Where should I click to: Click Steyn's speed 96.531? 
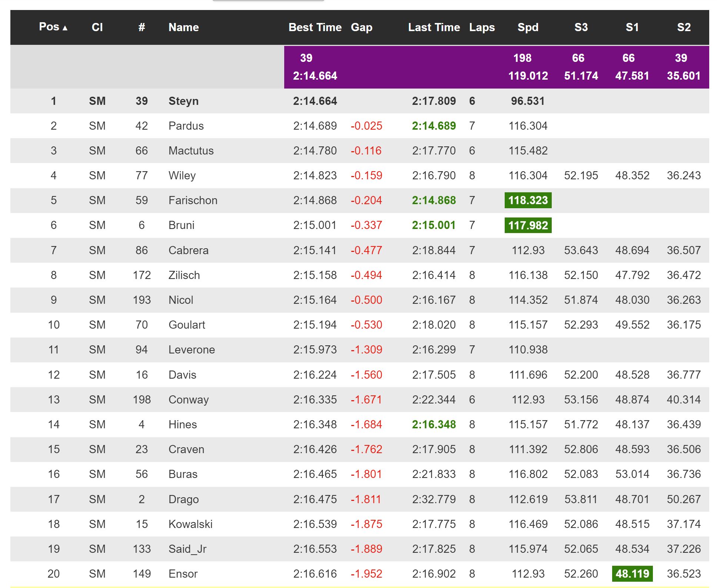tap(528, 101)
